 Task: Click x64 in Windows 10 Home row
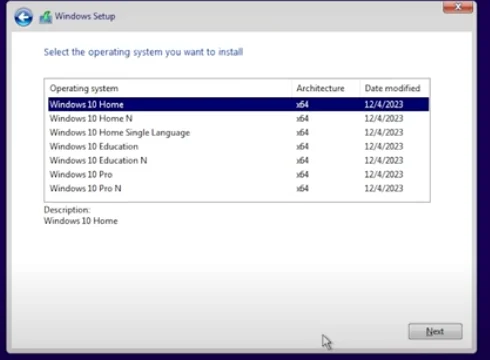(x=302, y=104)
